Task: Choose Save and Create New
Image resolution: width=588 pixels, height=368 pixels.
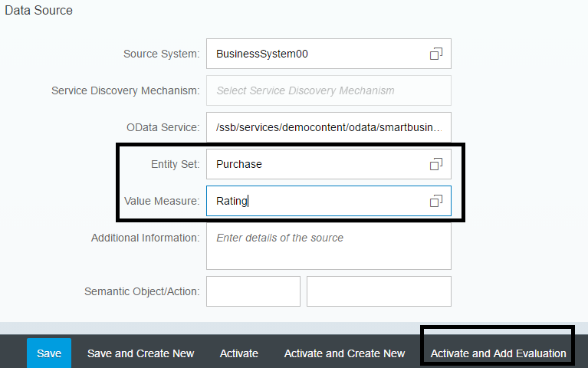Action: [x=140, y=353]
